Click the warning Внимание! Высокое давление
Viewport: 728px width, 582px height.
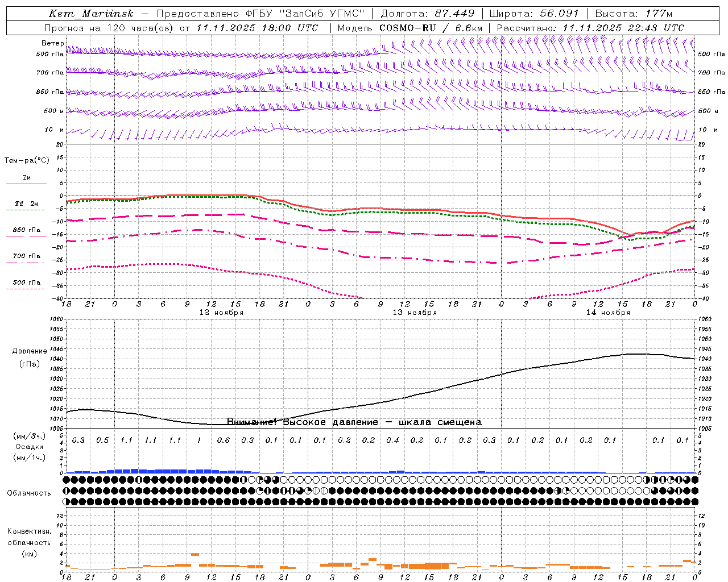[x=303, y=422]
